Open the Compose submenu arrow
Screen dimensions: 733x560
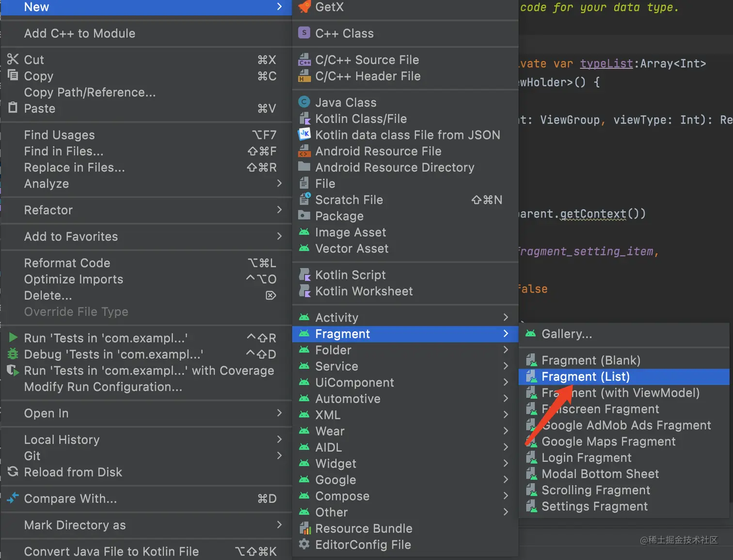pos(506,496)
